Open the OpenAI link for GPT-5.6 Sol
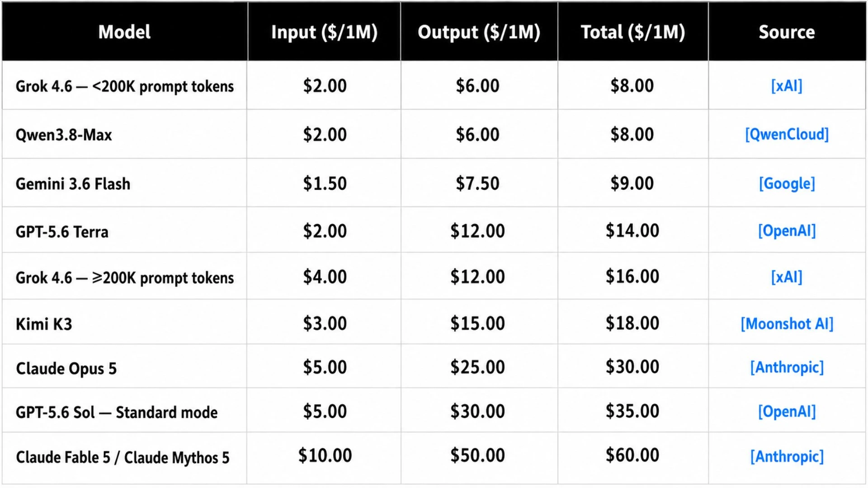The width and height of the screenshot is (868, 488). (x=787, y=412)
